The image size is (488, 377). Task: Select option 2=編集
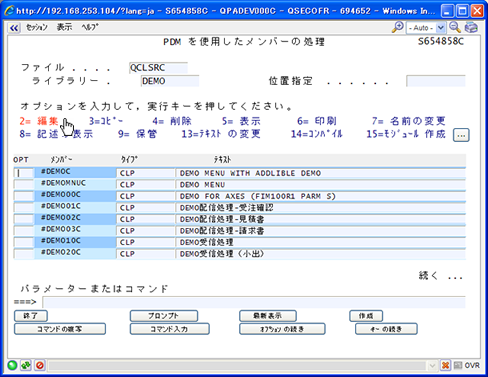(x=39, y=121)
